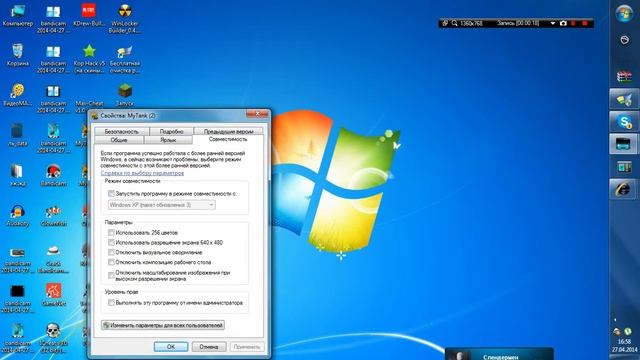The height and width of the screenshot is (360, 640).
Task: Click the 1360x768 resolution text in recording bar
Action: tap(471, 23)
